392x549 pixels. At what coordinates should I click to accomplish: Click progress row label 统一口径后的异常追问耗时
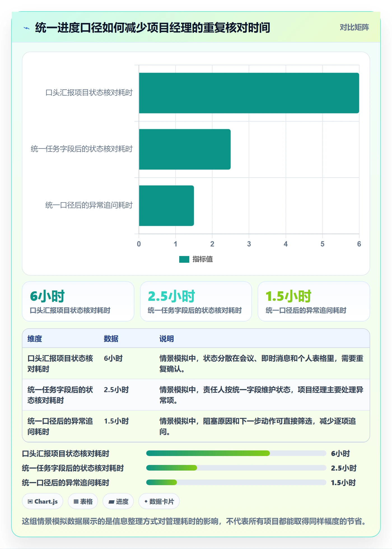pyautogui.click(x=66, y=483)
